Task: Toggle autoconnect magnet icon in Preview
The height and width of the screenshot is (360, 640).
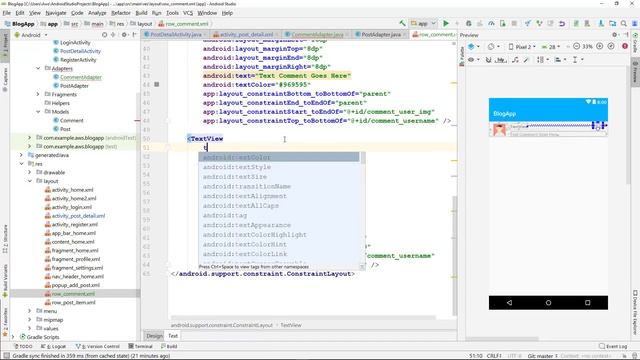Action: tap(488, 60)
